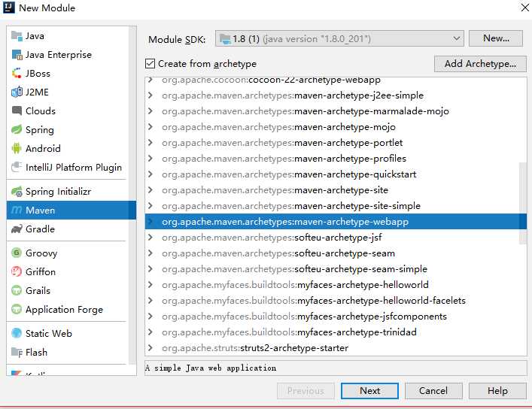Select the Spring leaf icon
The image size is (532, 409).
coord(17,129)
